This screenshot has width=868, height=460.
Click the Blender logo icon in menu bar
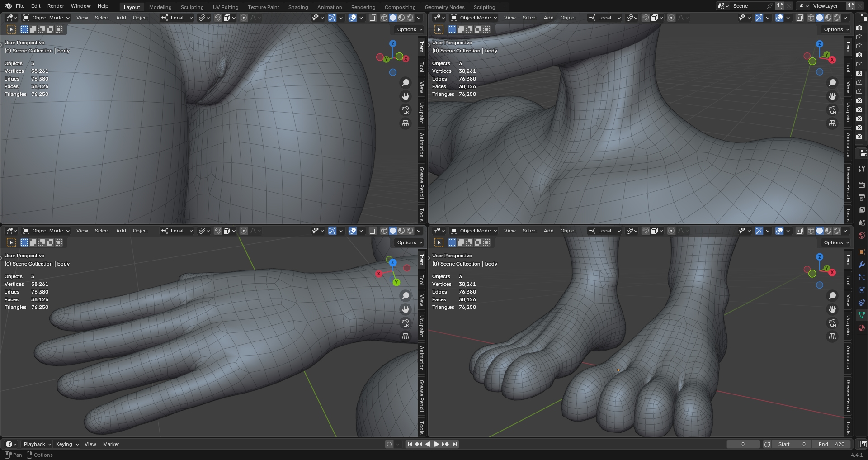click(x=8, y=6)
